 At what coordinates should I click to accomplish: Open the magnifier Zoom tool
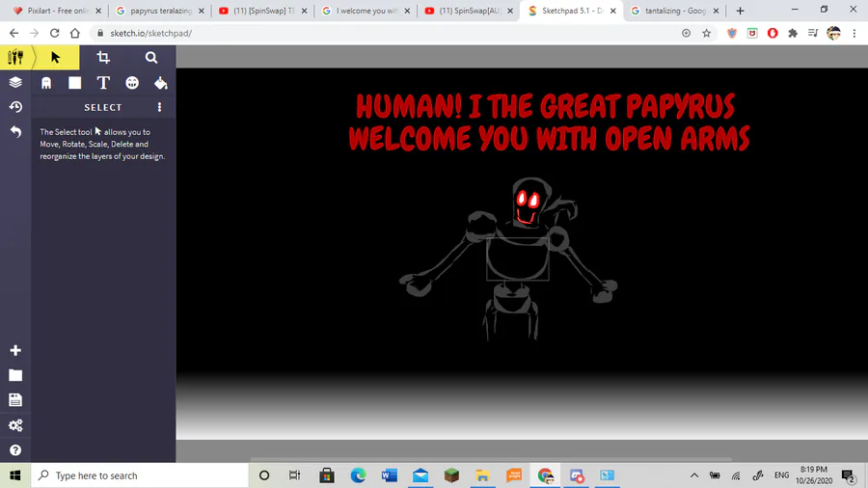coord(151,57)
